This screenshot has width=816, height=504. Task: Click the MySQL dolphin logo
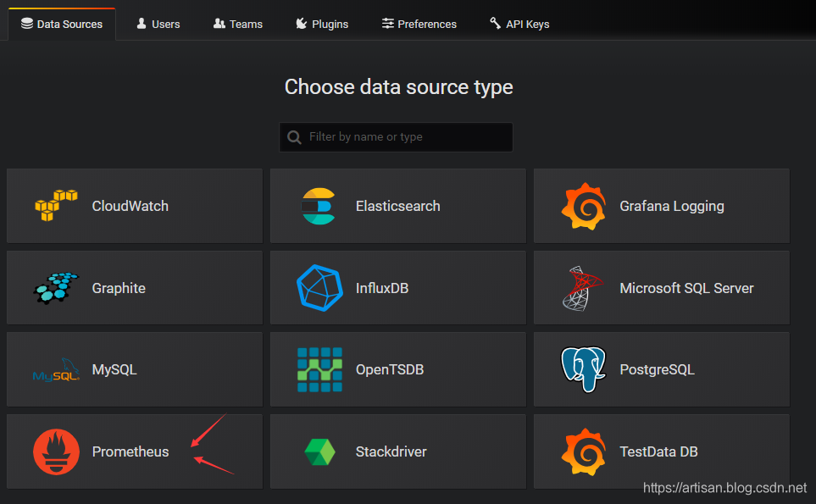tap(56, 371)
